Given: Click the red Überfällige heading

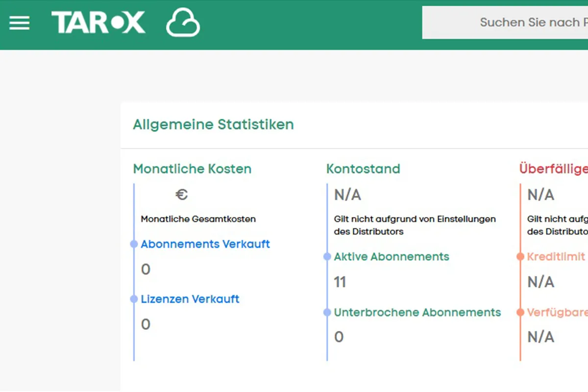Looking at the screenshot, I should [x=553, y=169].
